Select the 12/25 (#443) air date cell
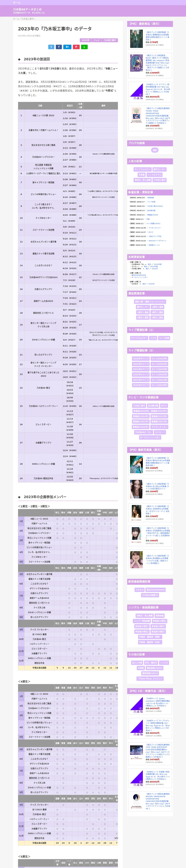Viewport: 186px width, 868px height. pos(70,478)
